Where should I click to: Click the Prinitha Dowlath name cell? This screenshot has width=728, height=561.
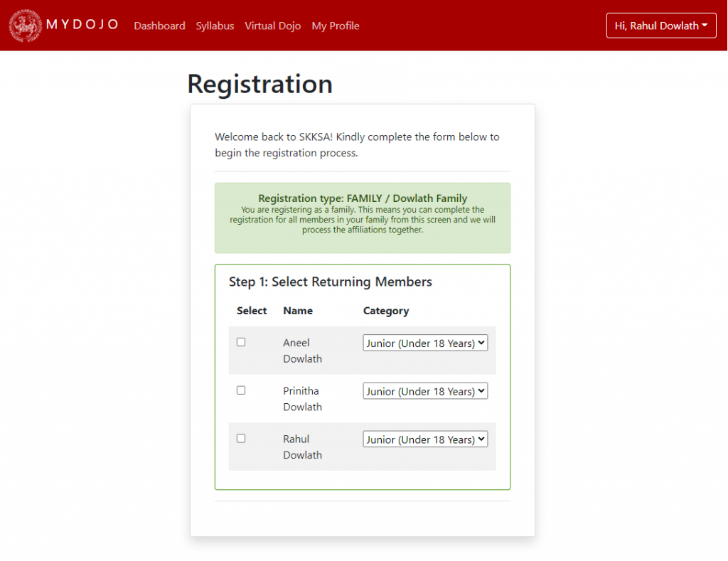(302, 399)
